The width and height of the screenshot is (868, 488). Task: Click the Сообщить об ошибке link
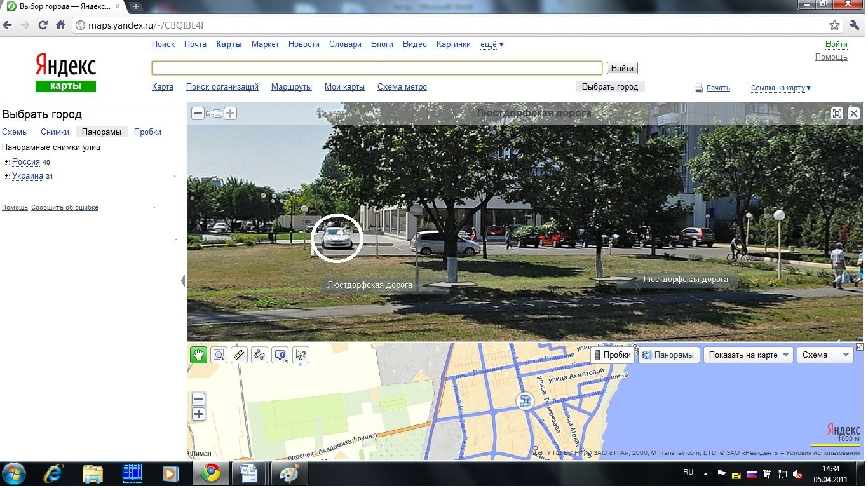pos(65,208)
